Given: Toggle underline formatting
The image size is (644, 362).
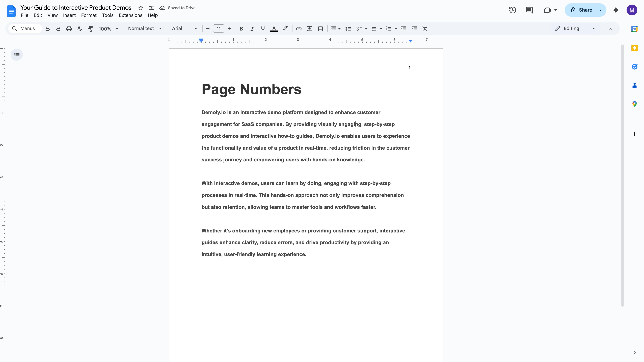Looking at the screenshot, I should pyautogui.click(x=263, y=29).
